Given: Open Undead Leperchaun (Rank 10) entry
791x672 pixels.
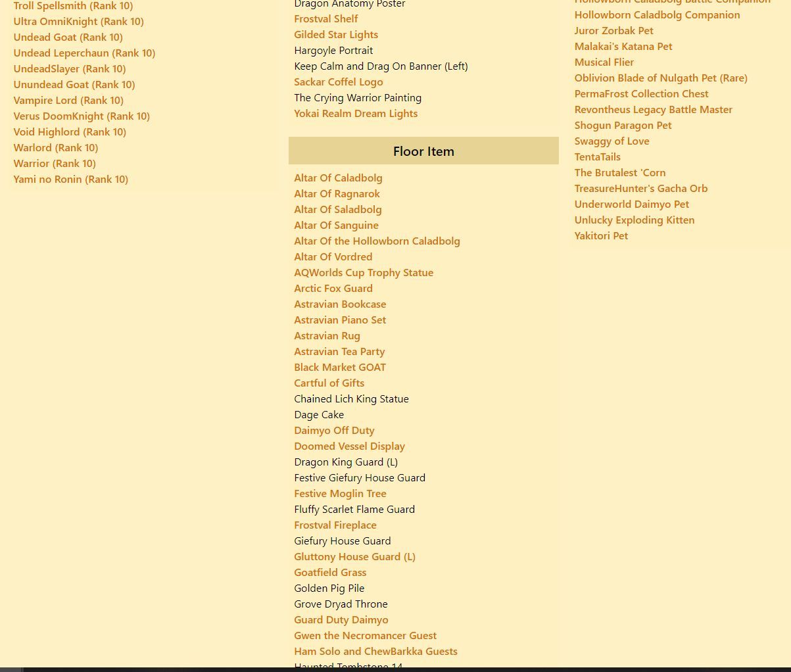Looking at the screenshot, I should 84,53.
